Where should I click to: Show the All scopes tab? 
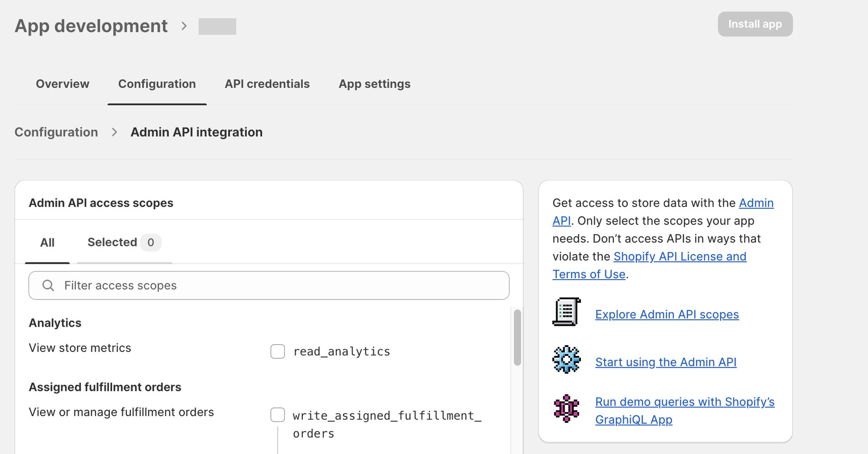[x=47, y=243]
